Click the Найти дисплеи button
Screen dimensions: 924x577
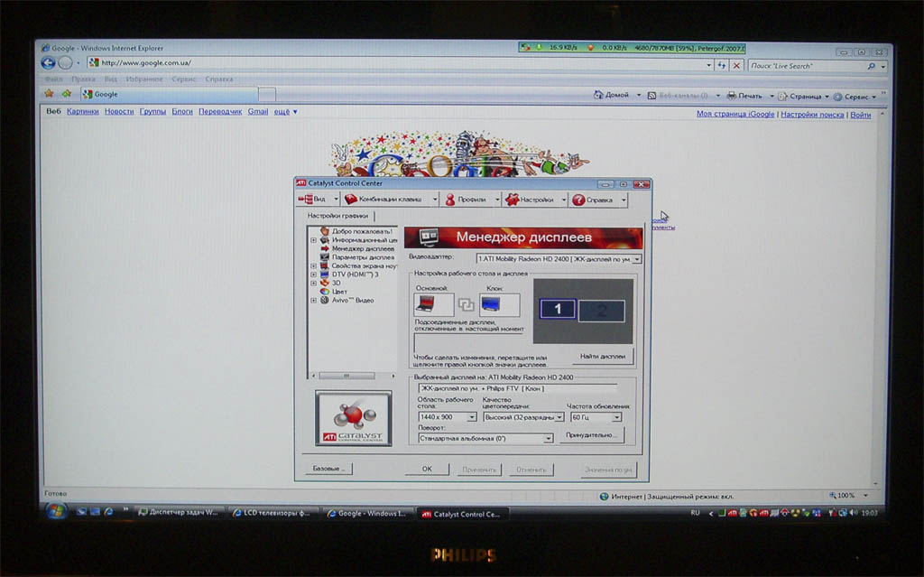click(x=602, y=357)
